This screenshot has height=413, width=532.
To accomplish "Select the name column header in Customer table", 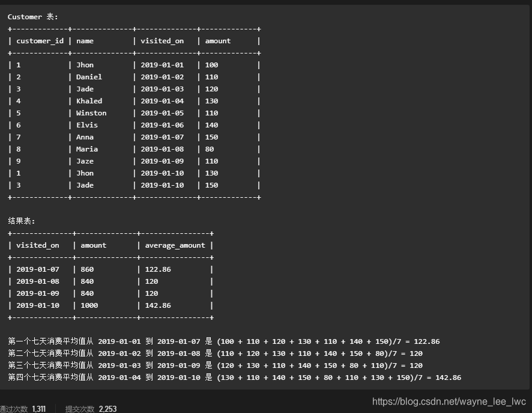I will pyautogui.click(x=85, y=41).
